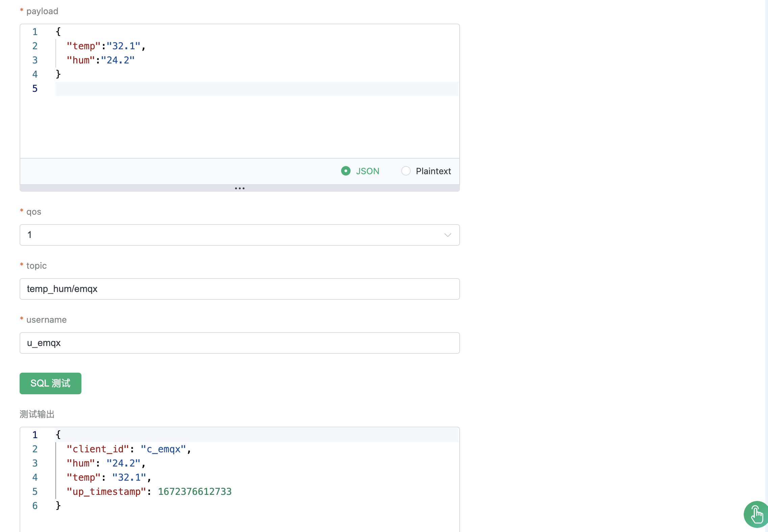Open the qos dropdown

(x=239, y=235)
